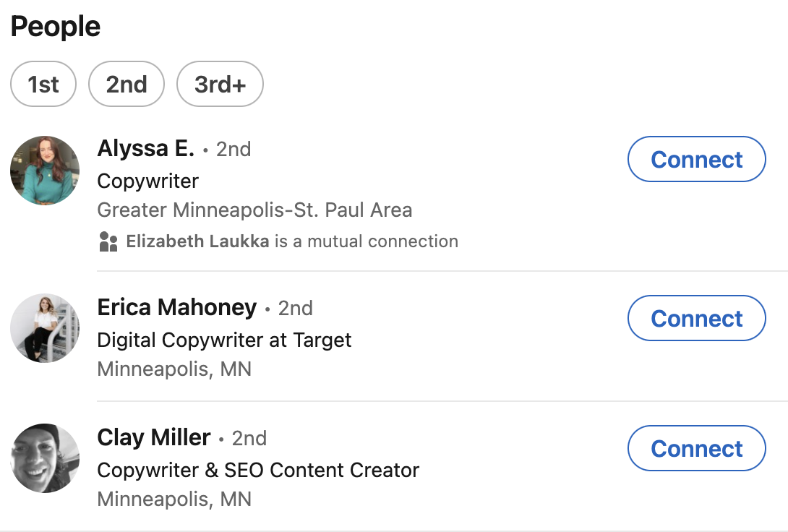Click the mutual connection people icon
The image size is (788, 532).
pyautogui.click(x=109, y=241)
